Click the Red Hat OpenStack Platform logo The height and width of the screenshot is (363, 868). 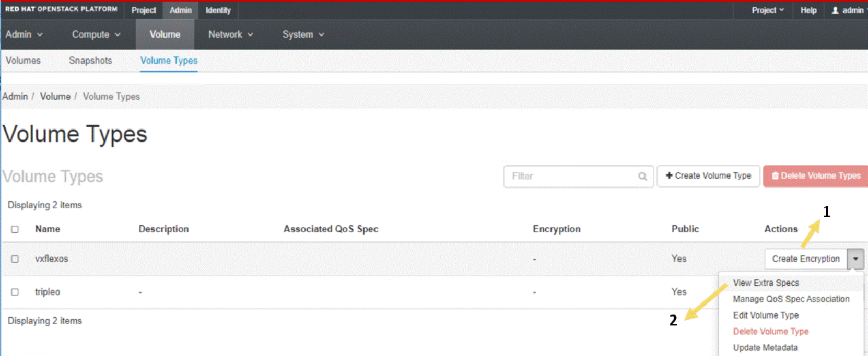(x=61, y=9)
